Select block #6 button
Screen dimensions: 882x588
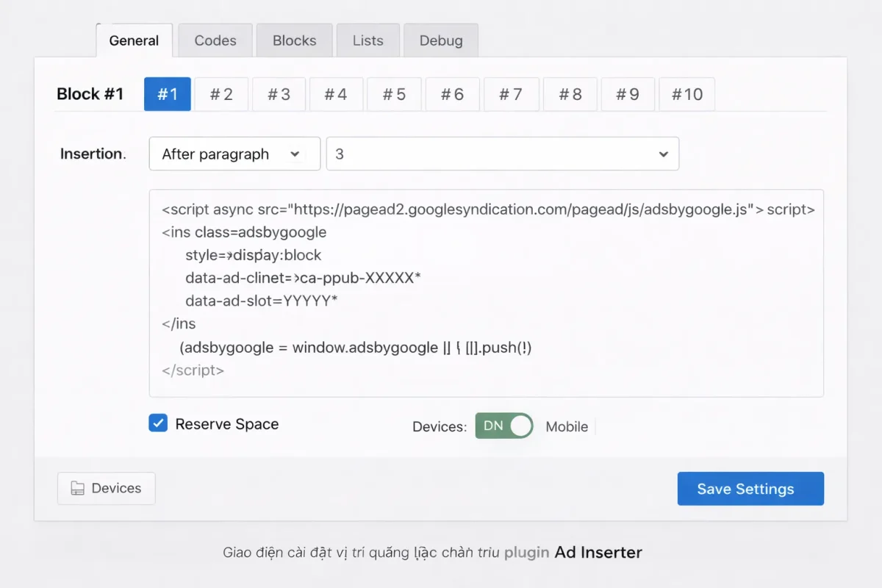pyautogui.click(x=452, y=94)
